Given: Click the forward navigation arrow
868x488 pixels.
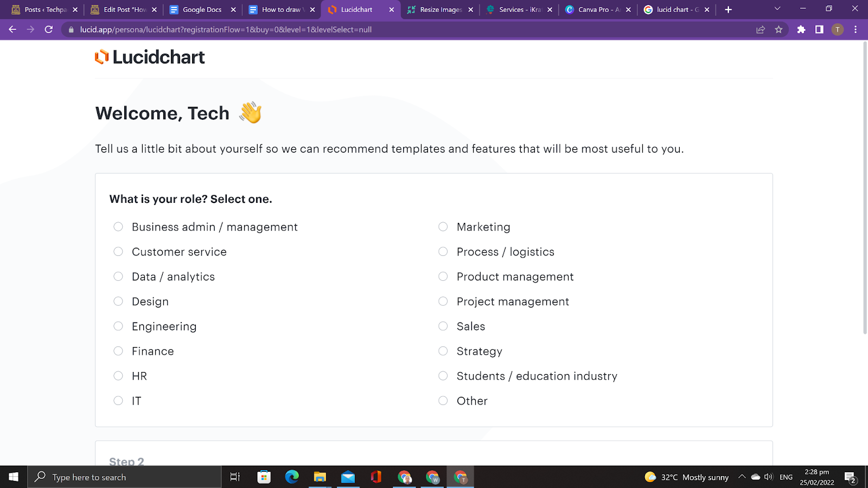Looking at the screenshot, I should [30, 29].
